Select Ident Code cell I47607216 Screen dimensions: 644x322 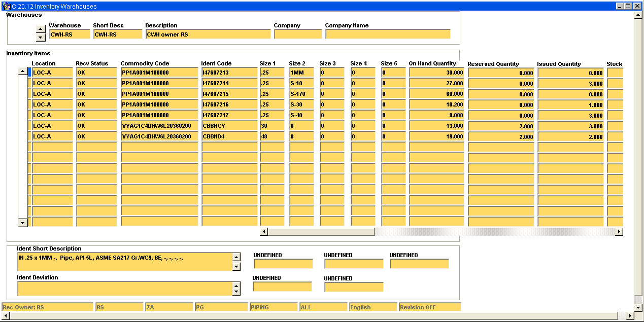pos(229,104)
